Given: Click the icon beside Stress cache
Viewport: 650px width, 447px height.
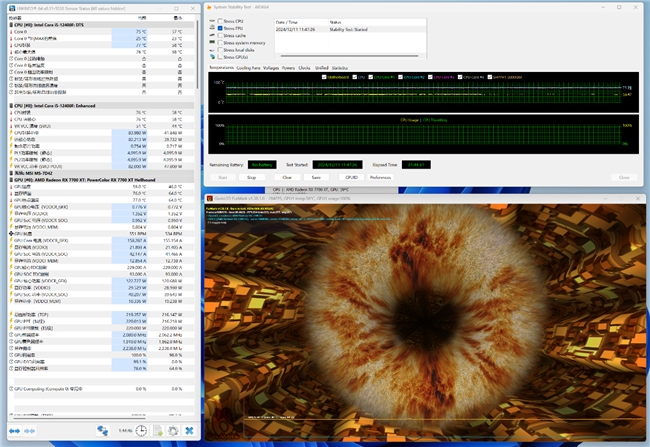Looking at the screenshot, I should click(213, 35).
